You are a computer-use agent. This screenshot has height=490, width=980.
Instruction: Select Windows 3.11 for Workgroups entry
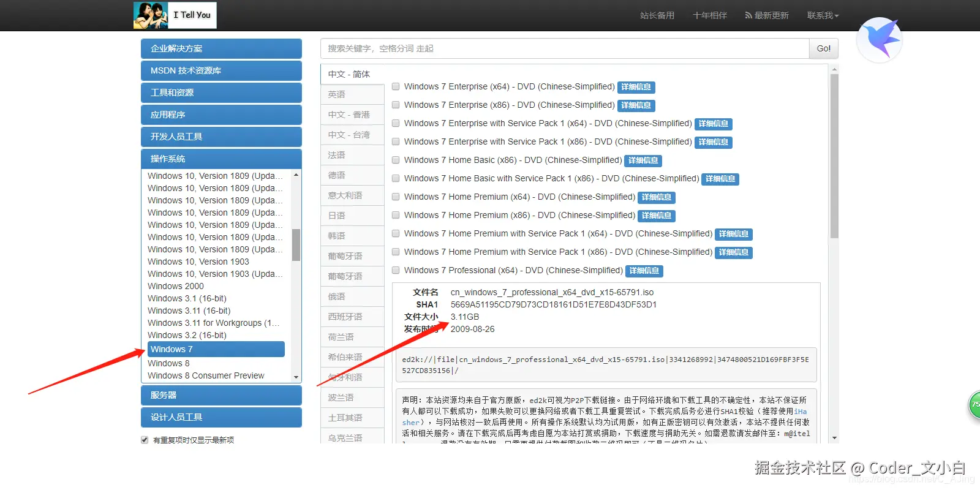[x=214, y=323]
